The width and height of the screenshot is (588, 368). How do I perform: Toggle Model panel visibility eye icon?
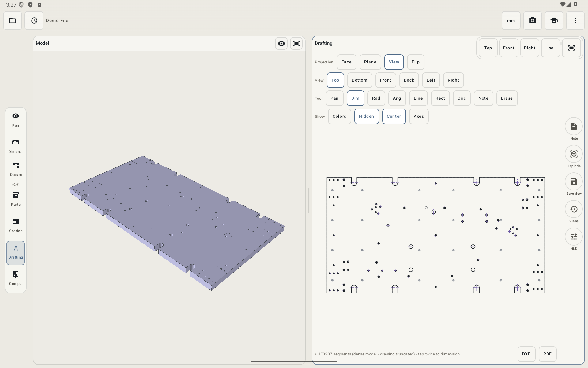pos(281,44)
